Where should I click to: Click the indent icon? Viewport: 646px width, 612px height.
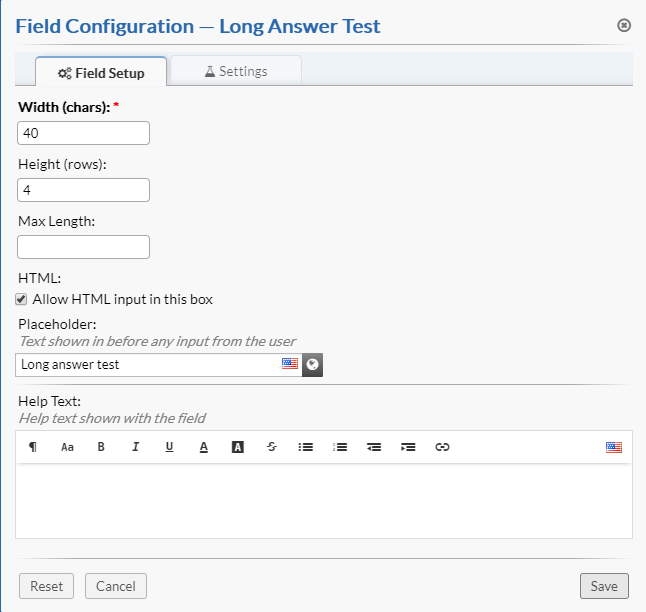click(x=408, y=447)
